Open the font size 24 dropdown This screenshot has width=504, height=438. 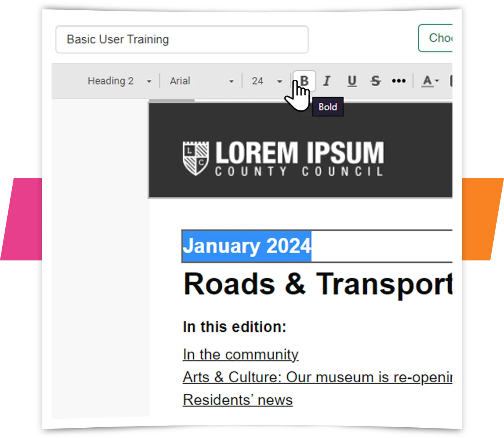267,81
